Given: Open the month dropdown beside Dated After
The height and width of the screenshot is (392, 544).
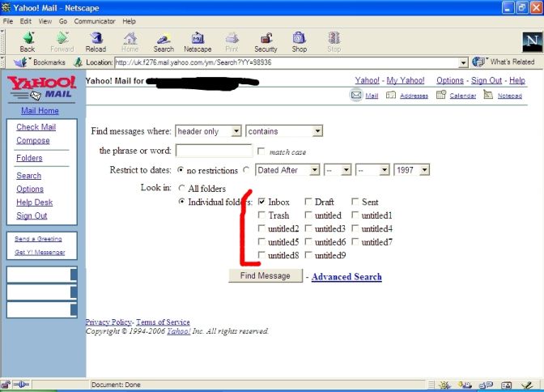Looking at the screenshot, I should coord(338,170).
